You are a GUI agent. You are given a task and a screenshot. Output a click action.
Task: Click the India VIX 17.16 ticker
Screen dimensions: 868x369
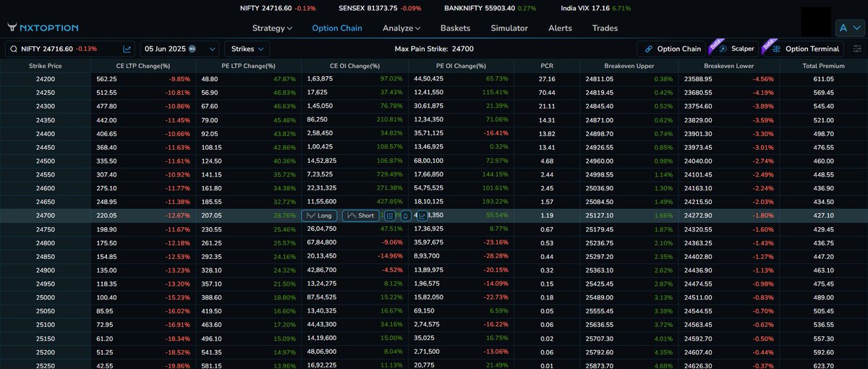(595, 9)
